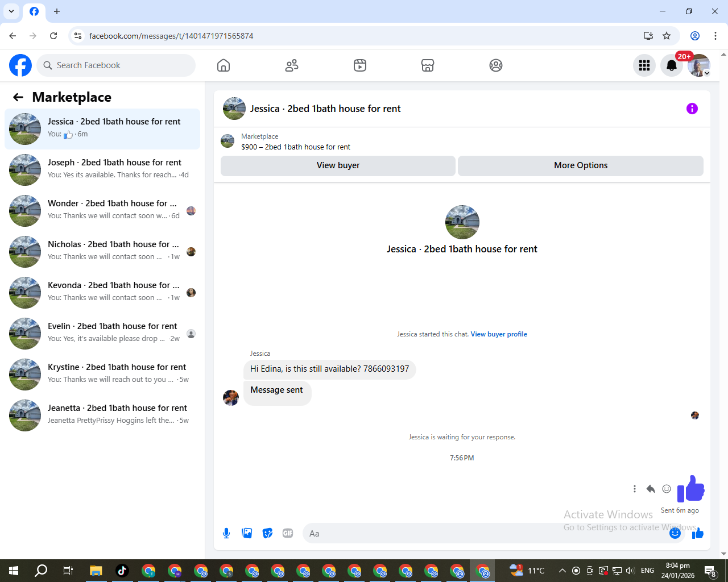The width and height of the screenshot is (728, 582).
Task: Open the Marketplace storefront icon
Action: pyautogui.click(x=428, y=65)
